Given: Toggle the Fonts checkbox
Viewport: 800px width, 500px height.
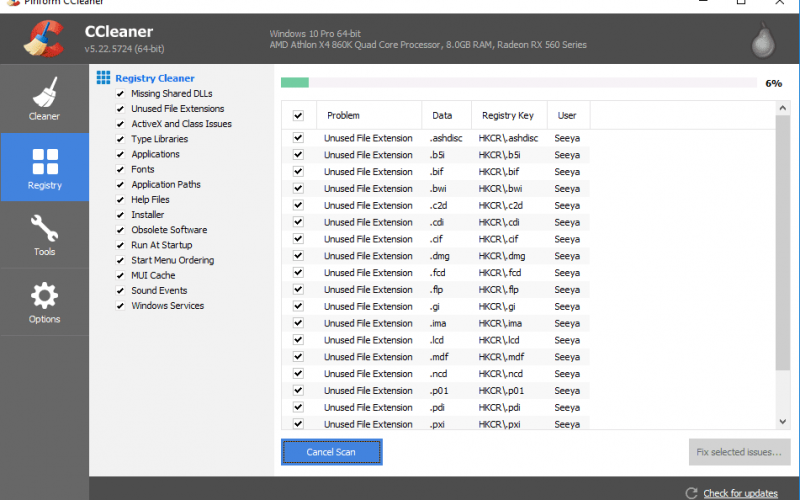Looking at the screenshot, I should (x=120, y=169).
